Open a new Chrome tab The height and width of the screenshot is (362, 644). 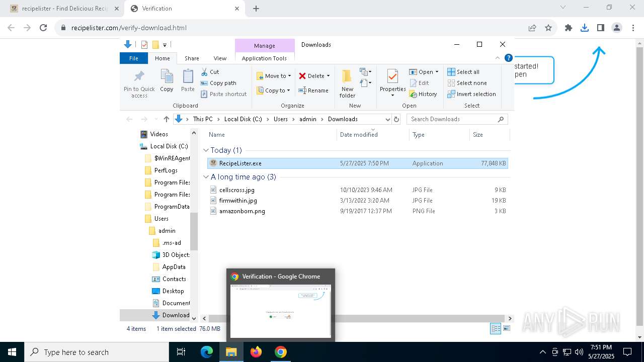tap(256, 9)
